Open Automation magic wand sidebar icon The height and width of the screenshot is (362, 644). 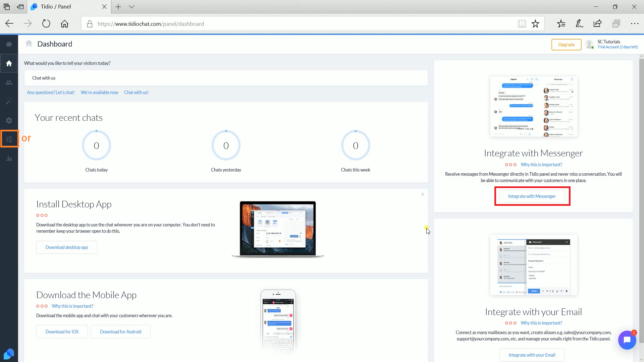(x=9, y=101)
